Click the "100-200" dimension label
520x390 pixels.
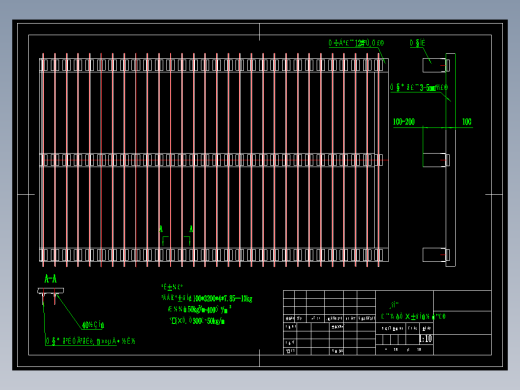[404, 122]
